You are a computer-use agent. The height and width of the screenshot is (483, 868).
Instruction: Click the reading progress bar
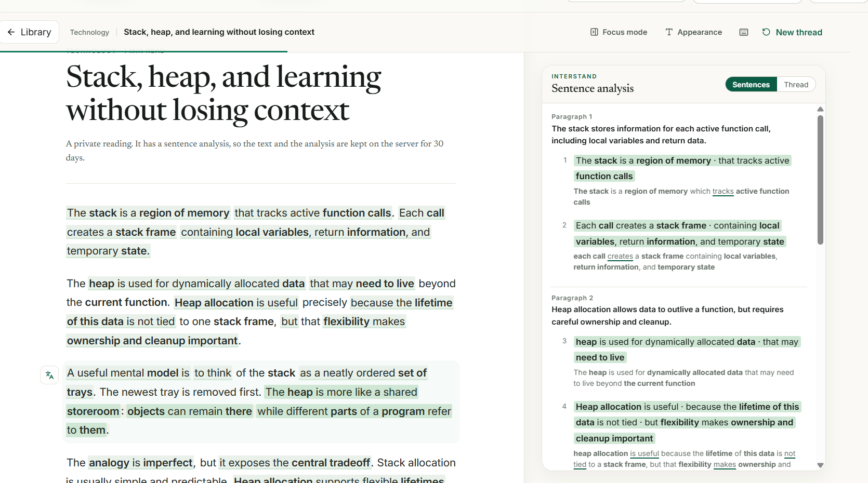click(143, 51)
